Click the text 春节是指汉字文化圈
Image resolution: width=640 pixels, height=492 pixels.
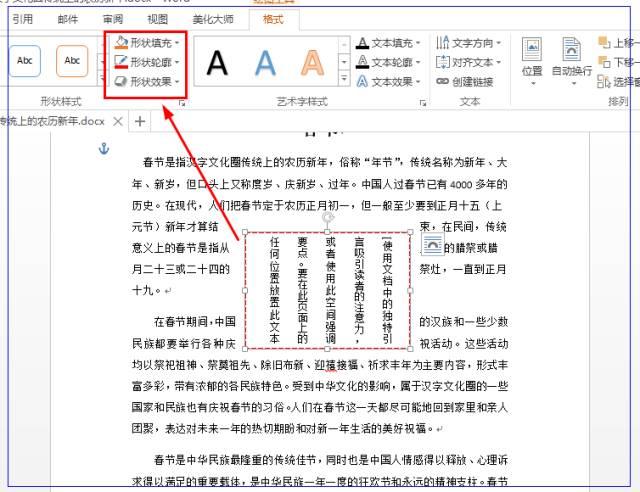click(191, 163)
